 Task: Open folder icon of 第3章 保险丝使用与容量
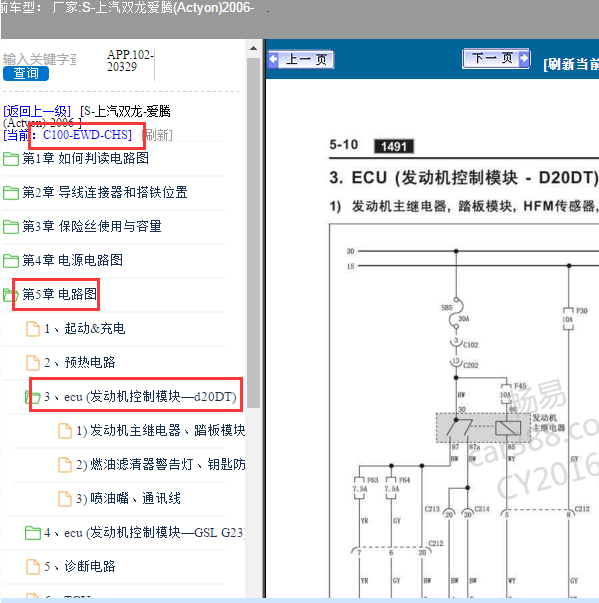11,227
